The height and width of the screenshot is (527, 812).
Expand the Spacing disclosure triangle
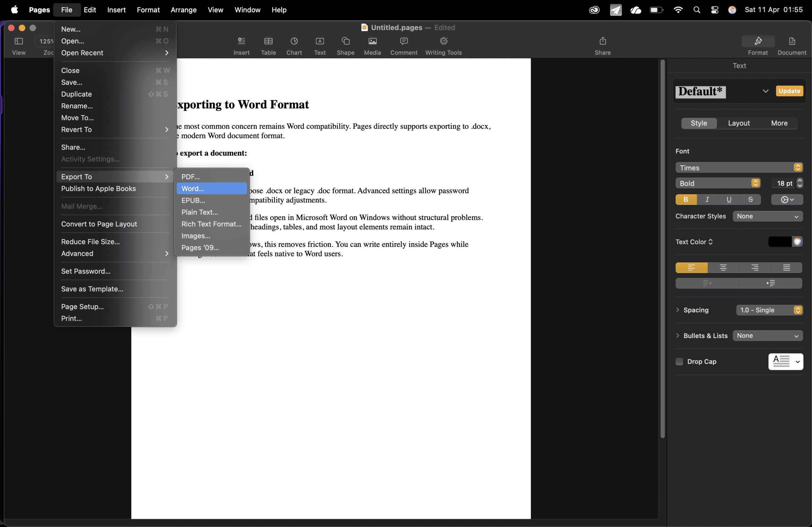pyautogui.click(x=678, y=310)
